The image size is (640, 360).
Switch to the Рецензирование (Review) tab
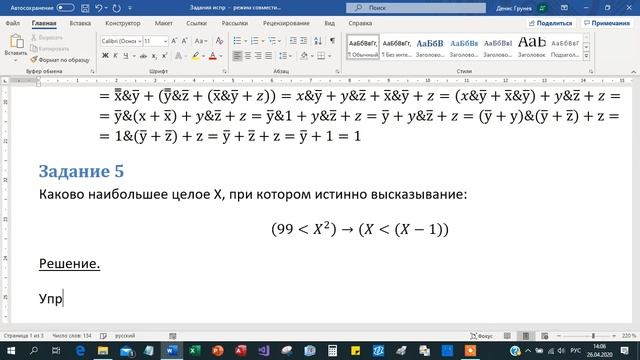click(x=286, y=23)
